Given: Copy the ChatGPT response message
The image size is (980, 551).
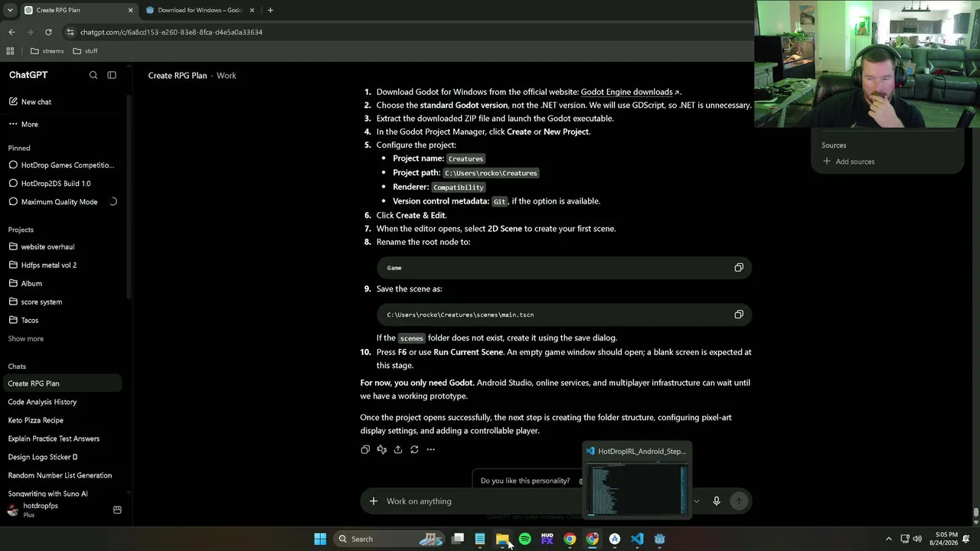Looking at the screenshot, I should (365, 449).
